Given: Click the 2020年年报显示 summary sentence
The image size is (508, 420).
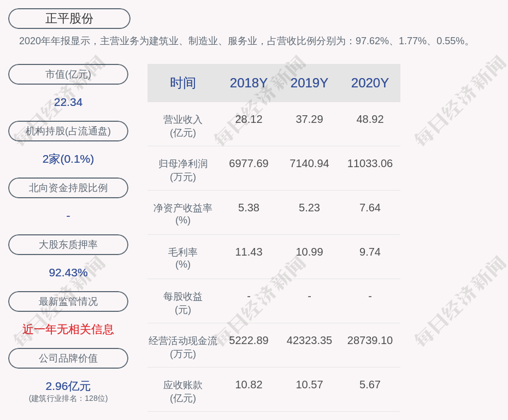Looking at the screenshot, I should tap(245, 41).
